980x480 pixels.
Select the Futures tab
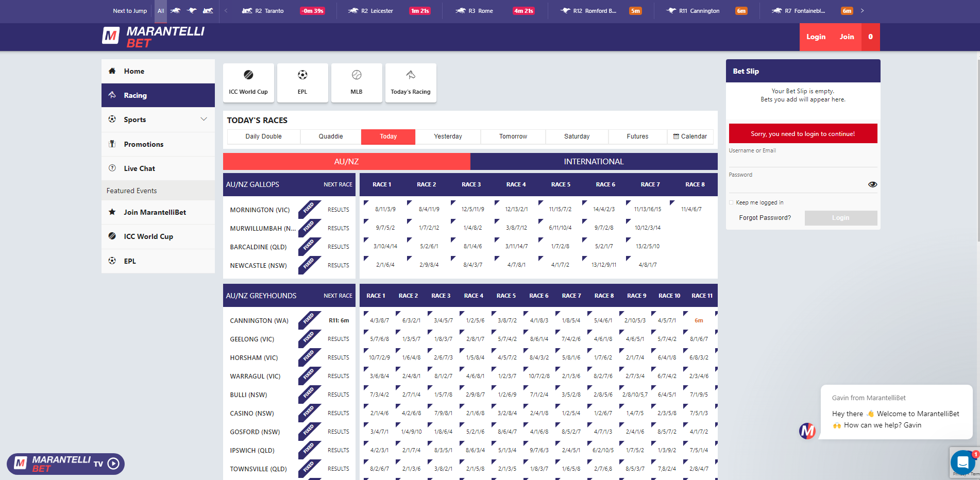click(637, 136)
